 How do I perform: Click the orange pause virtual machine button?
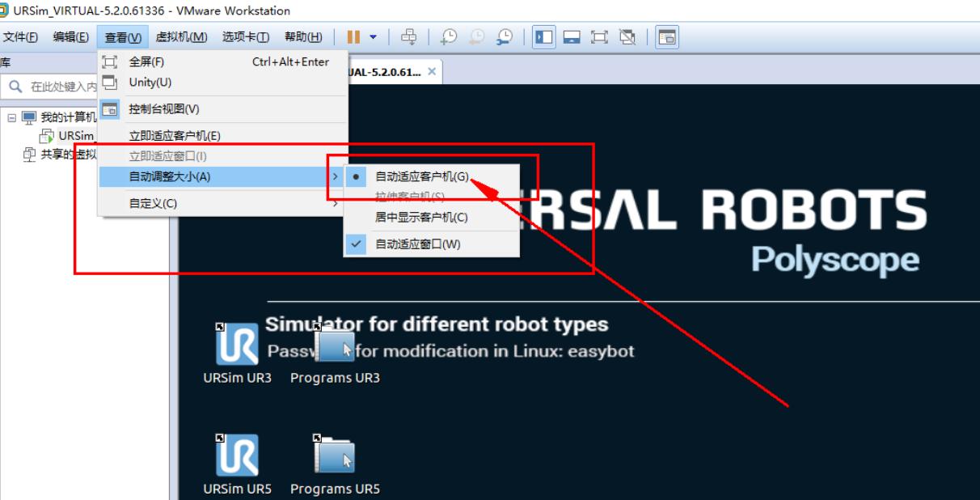click(353, 37)
